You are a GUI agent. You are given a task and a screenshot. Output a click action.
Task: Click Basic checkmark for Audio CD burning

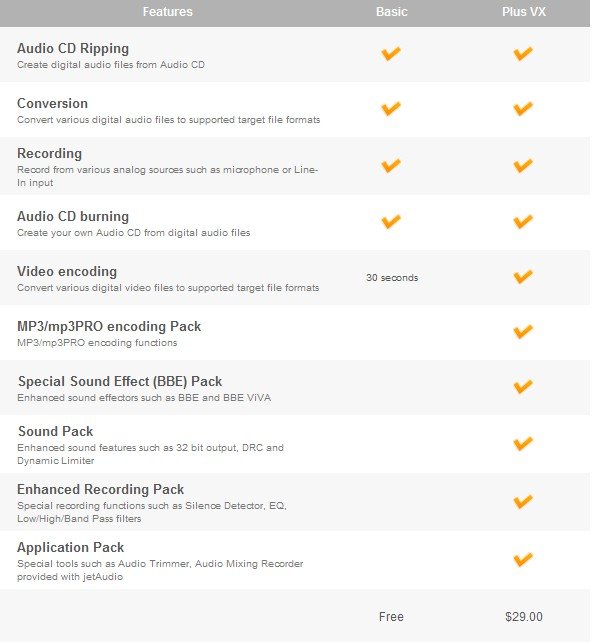391,222
